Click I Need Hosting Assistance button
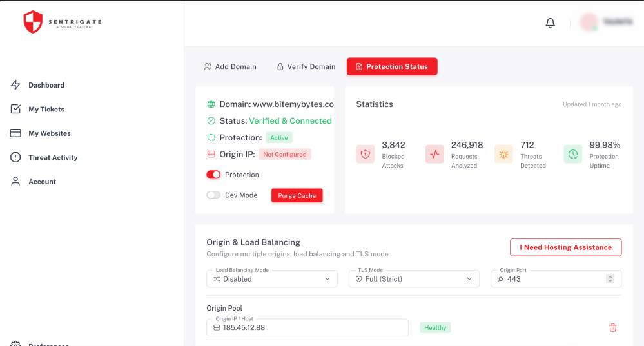Screen dimensions: 644x346 pyautogui.click(x=565, y=247)
